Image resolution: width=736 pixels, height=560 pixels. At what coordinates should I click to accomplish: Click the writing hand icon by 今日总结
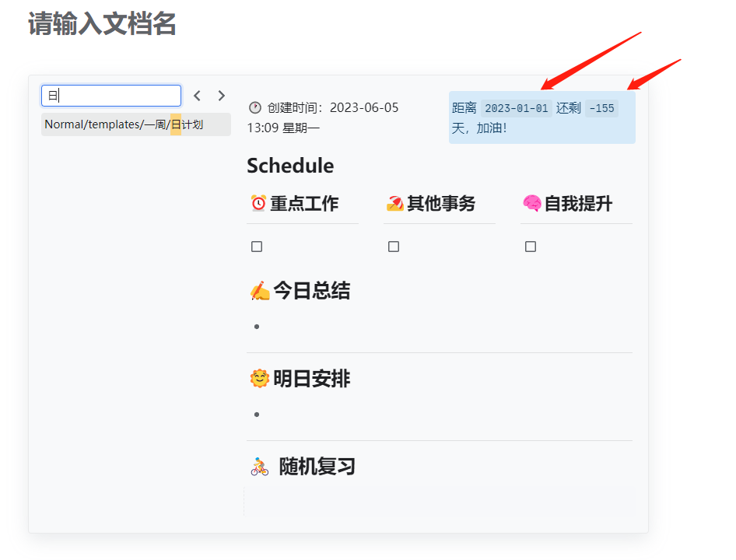pos(260,291)
